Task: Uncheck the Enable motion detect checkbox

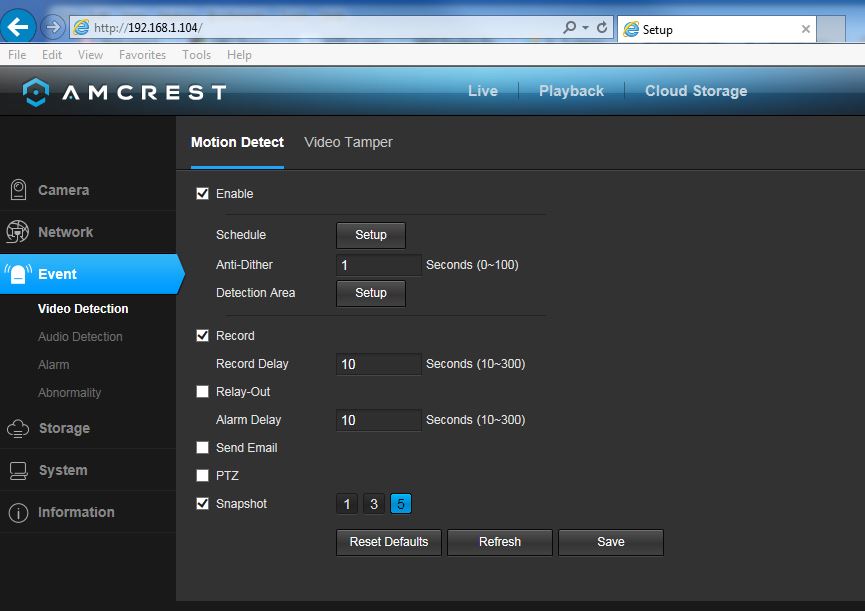Action: coord(202,194)
